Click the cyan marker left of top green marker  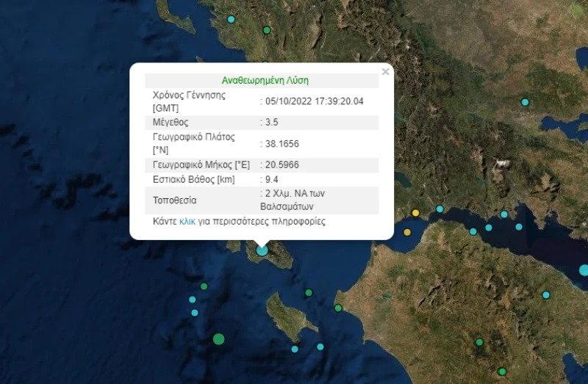232,19
